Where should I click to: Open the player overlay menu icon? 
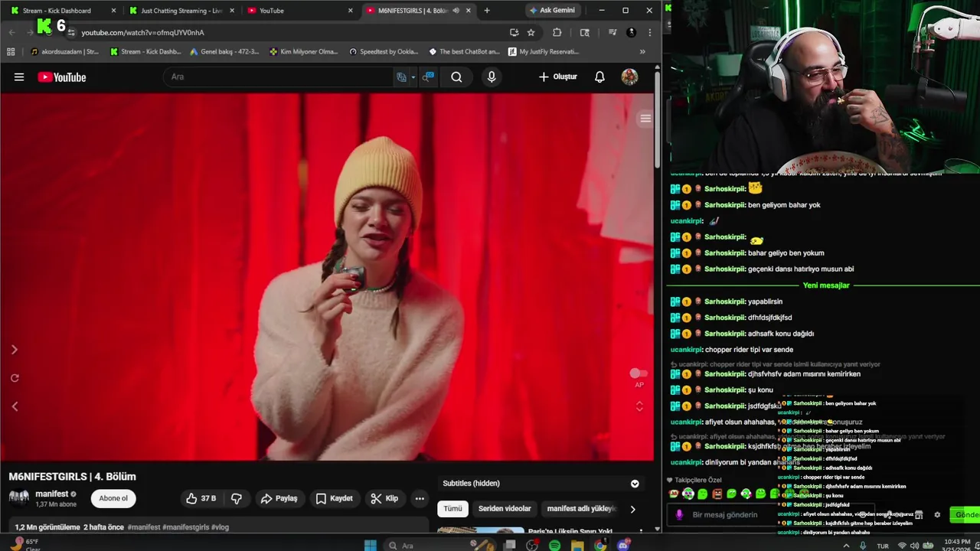pyautogui.click(x=645, y=119)
